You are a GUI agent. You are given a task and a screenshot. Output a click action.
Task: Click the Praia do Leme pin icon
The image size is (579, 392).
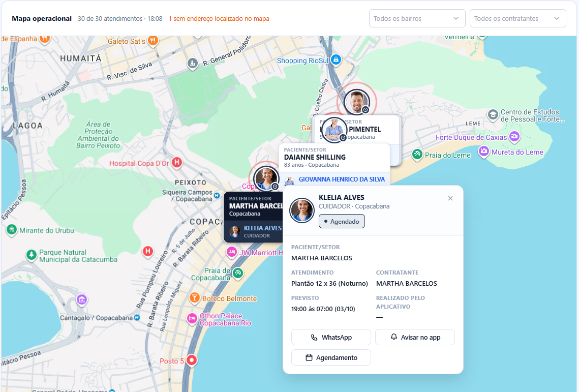point(417,154)
